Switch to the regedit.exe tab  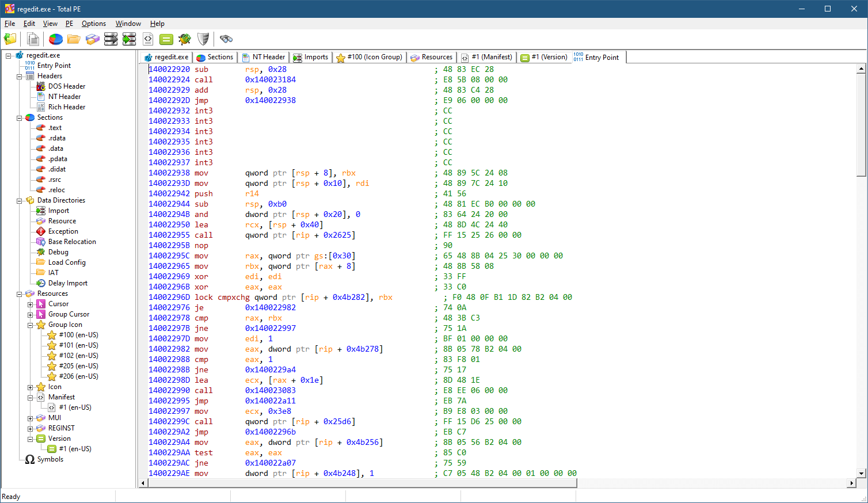[x=166, y=57]
